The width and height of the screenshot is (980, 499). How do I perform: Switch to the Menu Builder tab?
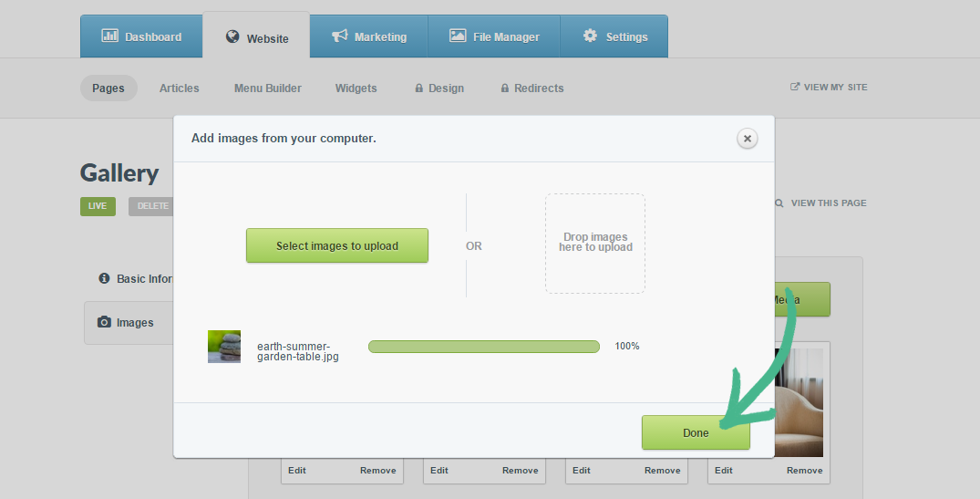click(267, 88)
